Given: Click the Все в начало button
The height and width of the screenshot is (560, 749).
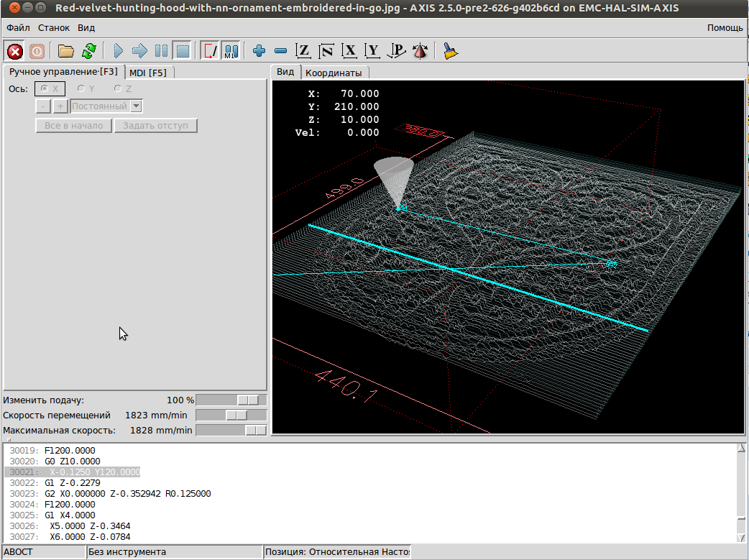Looking at the screenshot, I should [73, 126].
